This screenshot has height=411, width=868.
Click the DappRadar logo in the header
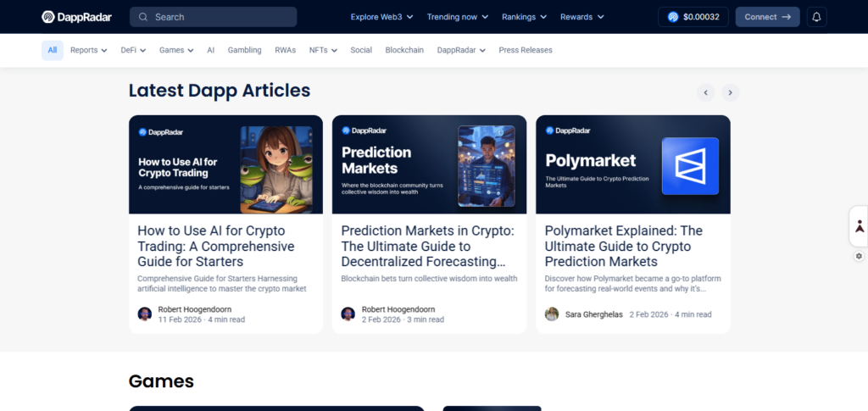77,17
